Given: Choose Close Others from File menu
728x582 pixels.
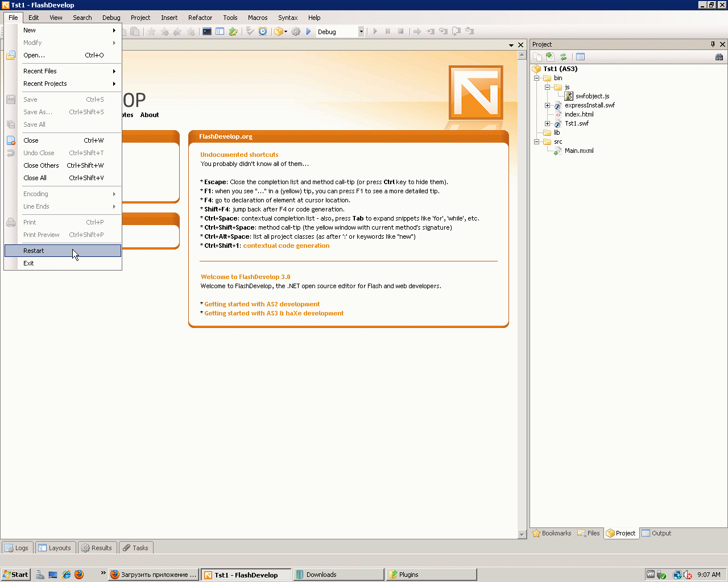Looking at the screenshot, I should (x=63, y=165).
